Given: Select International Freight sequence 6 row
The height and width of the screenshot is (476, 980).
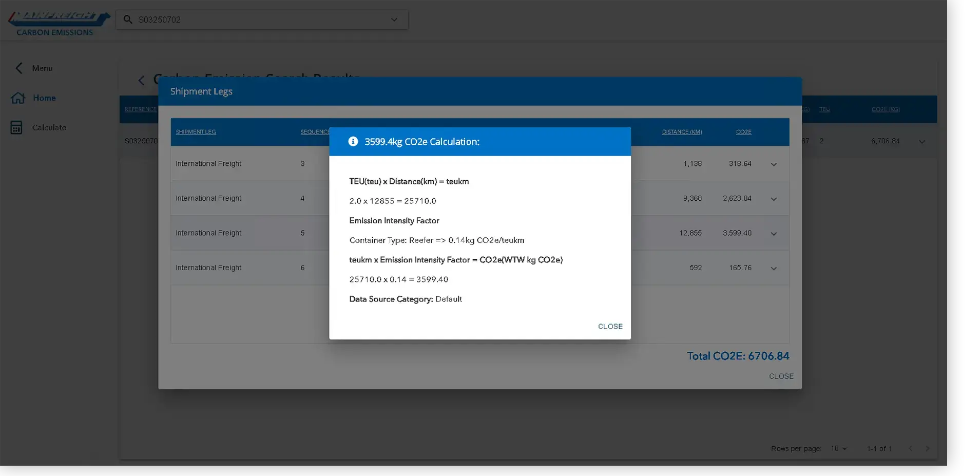Looking at the screenshot, I should (479, 268).
